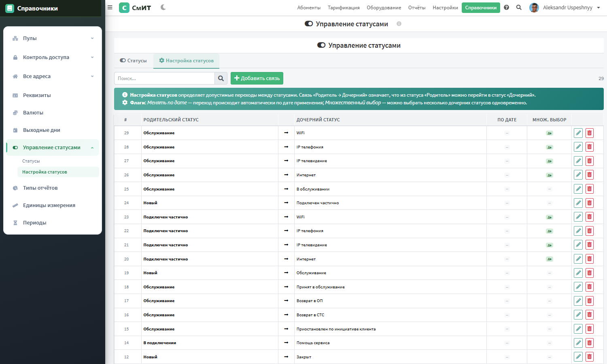The width and height of the screenshot is (607, 364).
Task: Click the Множ. выбор column header
Action: tap(550, 120)
